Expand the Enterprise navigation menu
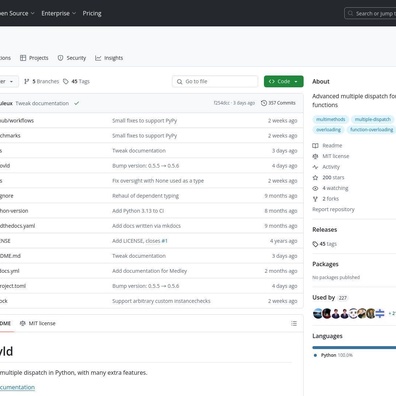The image size is (396, 396). (59, 13)
